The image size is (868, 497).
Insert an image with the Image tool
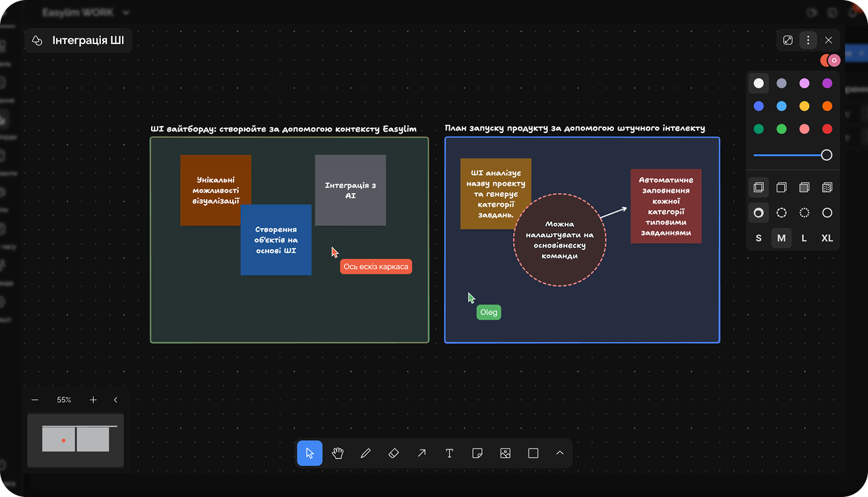pos(505,453)
